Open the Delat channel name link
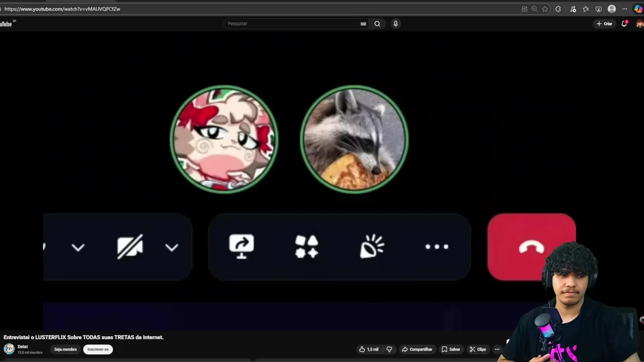 pos(23,347)
